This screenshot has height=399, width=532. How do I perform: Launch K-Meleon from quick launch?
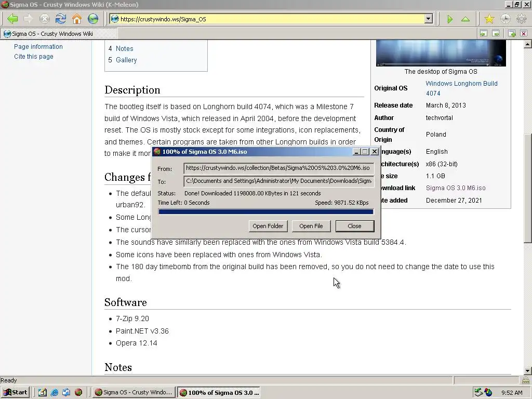click(x=78, y=392)
